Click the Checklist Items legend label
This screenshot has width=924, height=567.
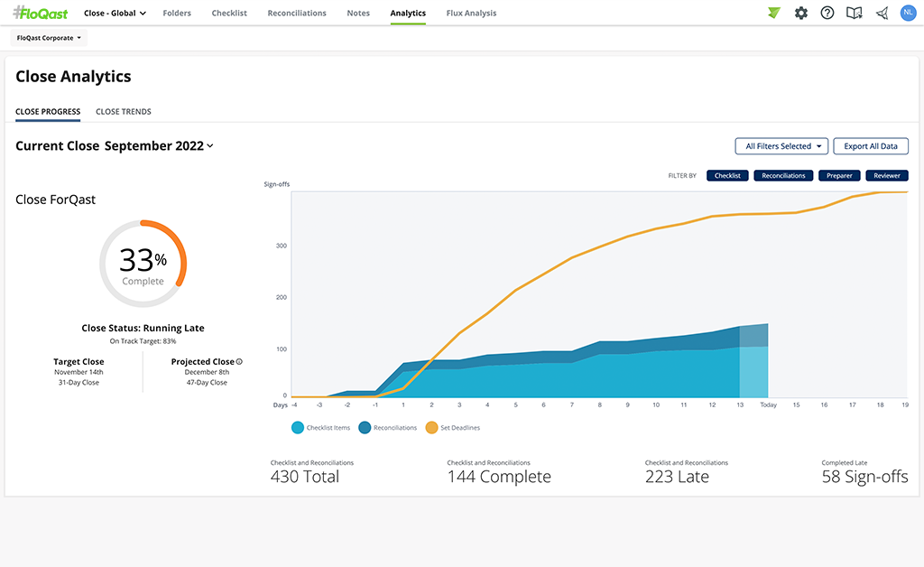pos(328,428)
